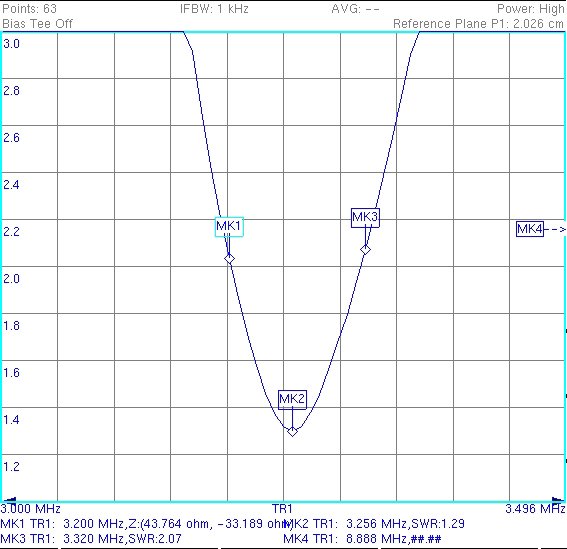Click the IFBW: 1 kHz setting

[214, 9]
